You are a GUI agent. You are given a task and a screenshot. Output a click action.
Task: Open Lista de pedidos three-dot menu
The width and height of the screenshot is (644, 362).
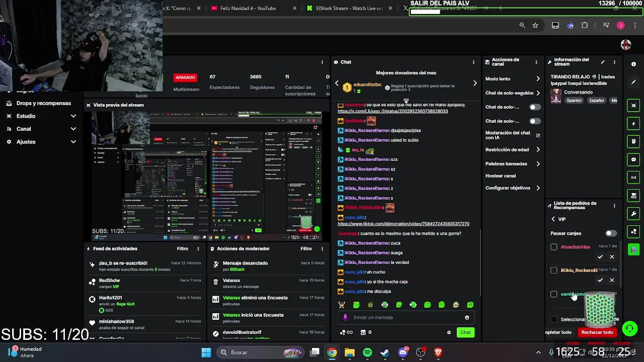(614, 206)
